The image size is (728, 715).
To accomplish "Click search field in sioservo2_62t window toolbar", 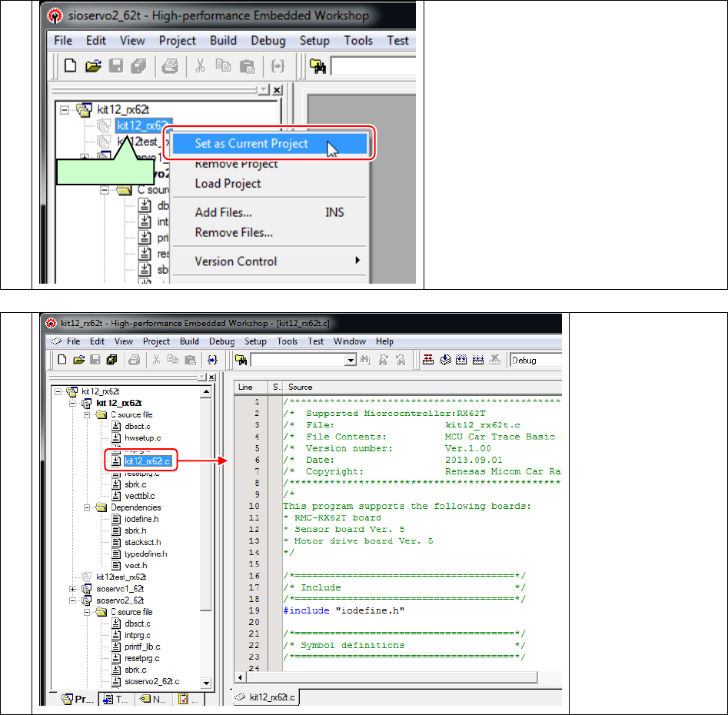I will pos(373,66).
